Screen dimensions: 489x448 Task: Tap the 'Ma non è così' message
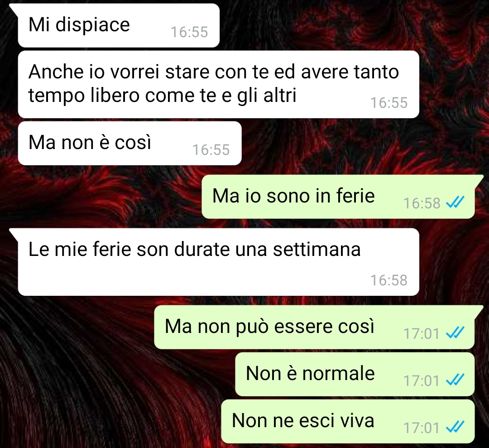(x=130, y=143)
